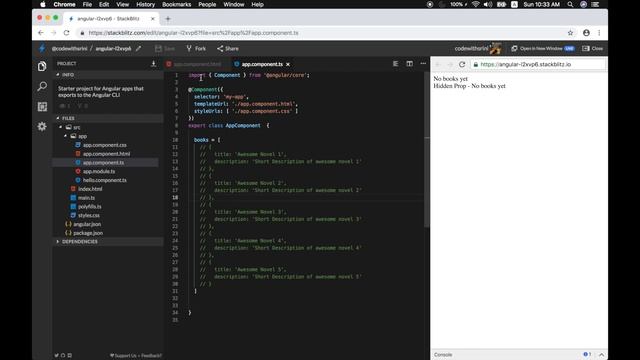
Task: Go forward in the preview pane
Action: [450, 64]
